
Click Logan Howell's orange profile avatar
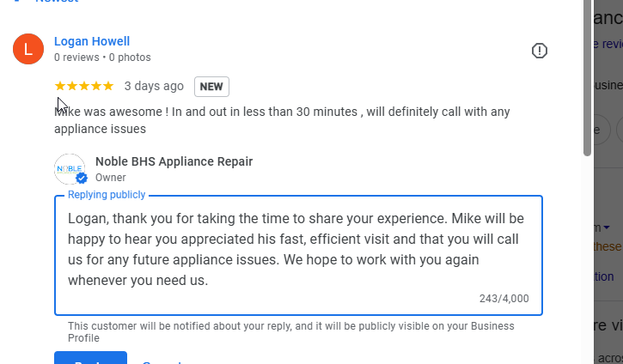28,49
